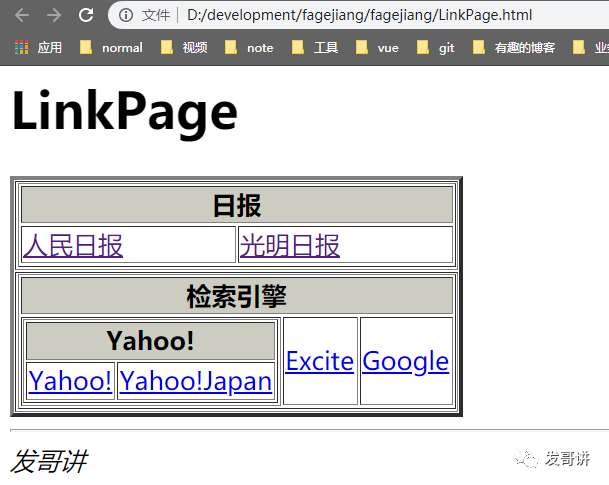Open the 有趣的博客 bookmark folder
Screen dimensions: 609x485
coord(514,48)
